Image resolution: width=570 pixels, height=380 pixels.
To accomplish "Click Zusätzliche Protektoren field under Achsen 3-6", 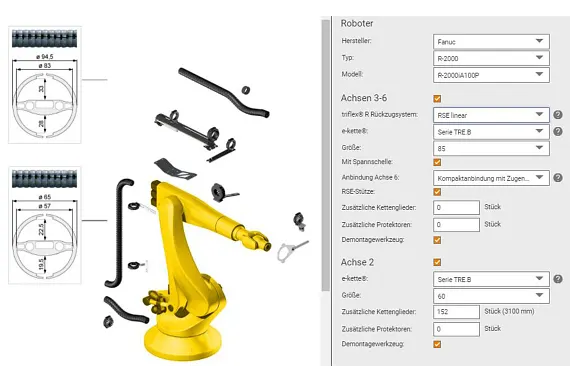I will tap(456, 224).
